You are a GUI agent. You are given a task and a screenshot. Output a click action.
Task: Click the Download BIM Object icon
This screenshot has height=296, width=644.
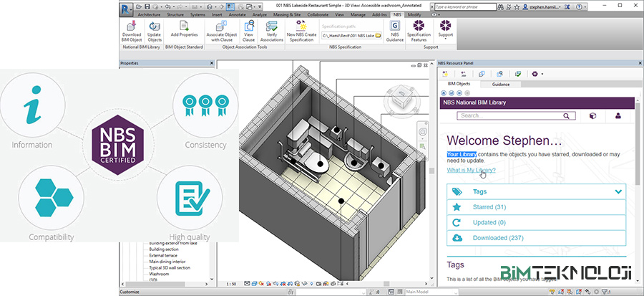(x=132, y=28)
